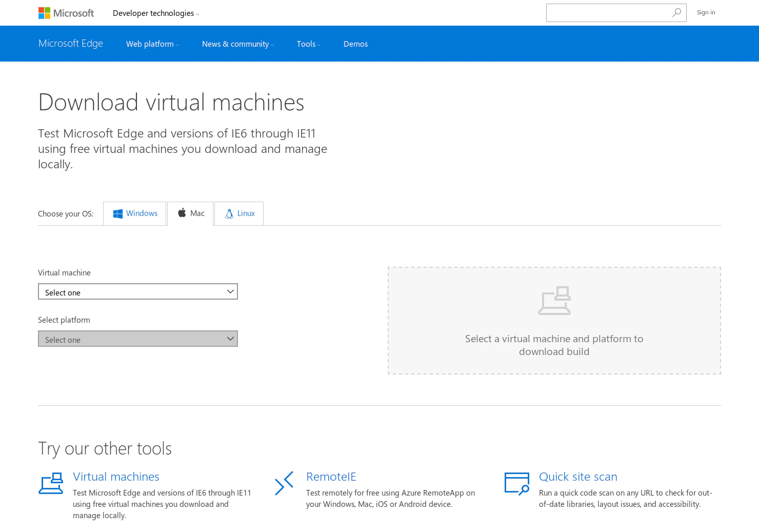Viewport: 759px width, 532px height.
Task: Click the Quick site scan icon
Action: point(517,484)
